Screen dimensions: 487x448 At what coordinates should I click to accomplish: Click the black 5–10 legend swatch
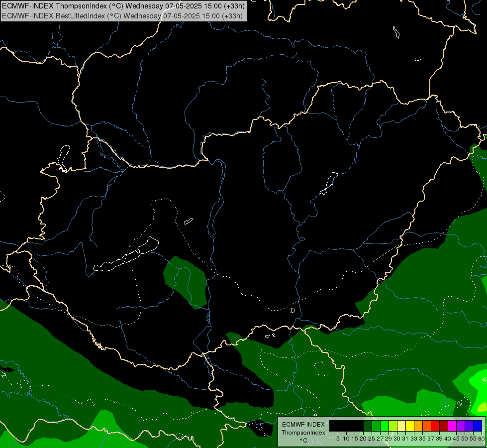[342, 426]
